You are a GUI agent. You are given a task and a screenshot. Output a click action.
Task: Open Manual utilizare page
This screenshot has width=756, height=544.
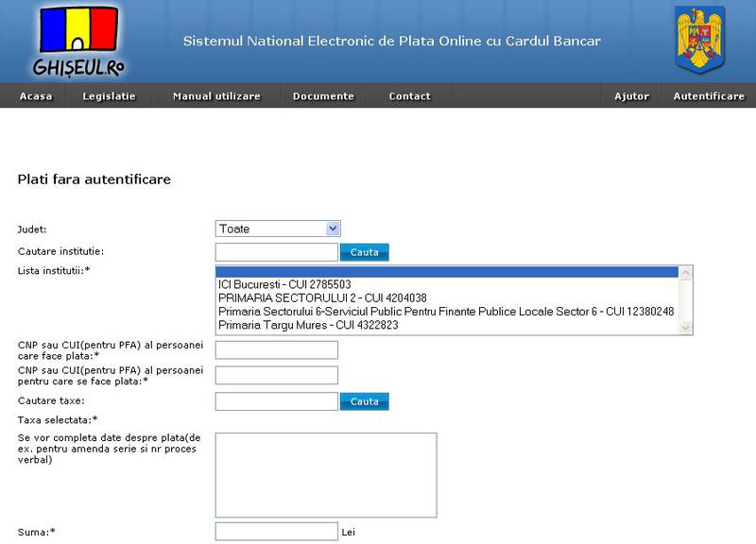(216, 96)
